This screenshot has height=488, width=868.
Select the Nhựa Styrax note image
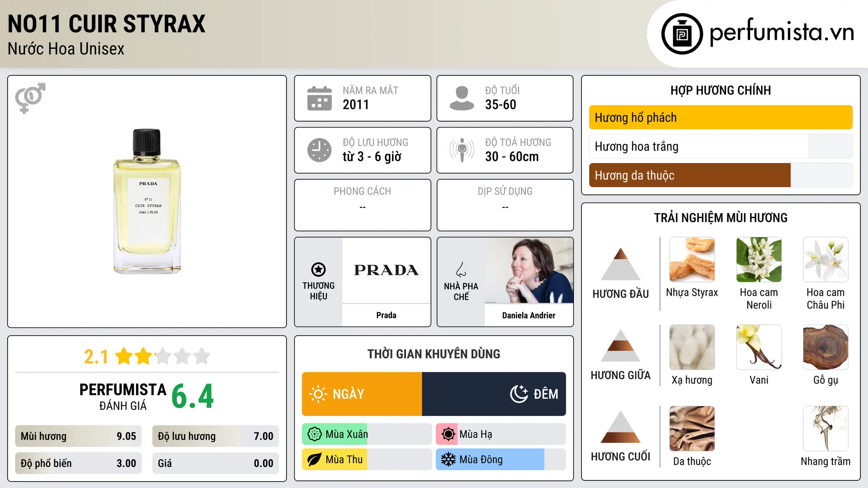(x=692, y=260)
